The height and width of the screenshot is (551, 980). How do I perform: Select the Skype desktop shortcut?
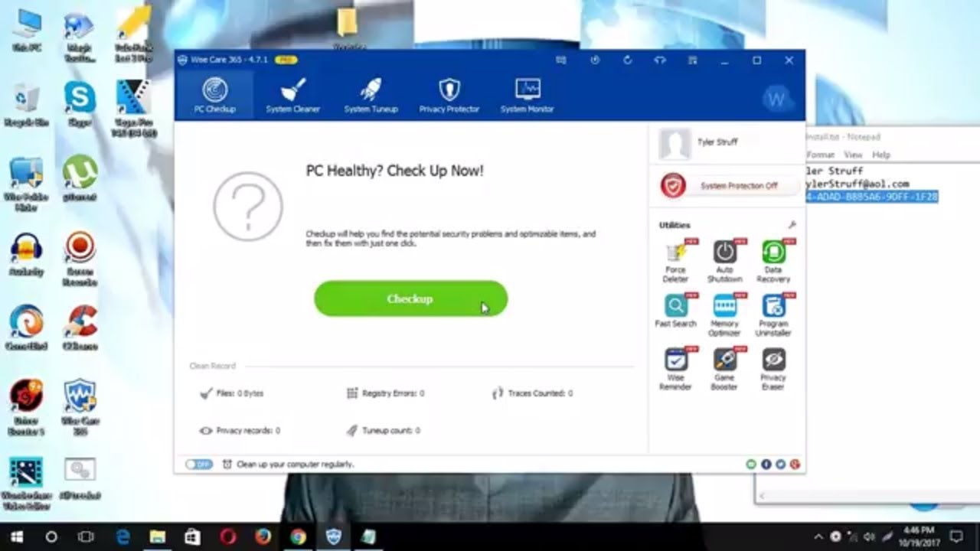pyautogui.click(x=80, y=106)
